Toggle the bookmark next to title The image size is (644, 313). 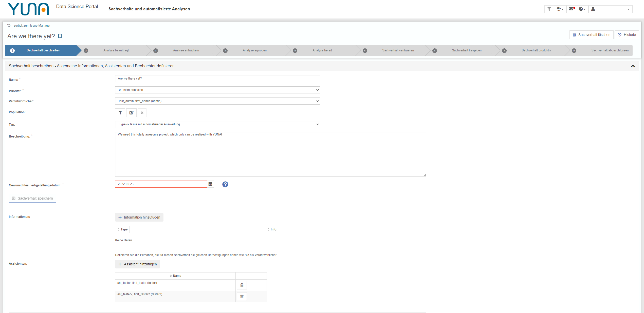click(60, 36)
